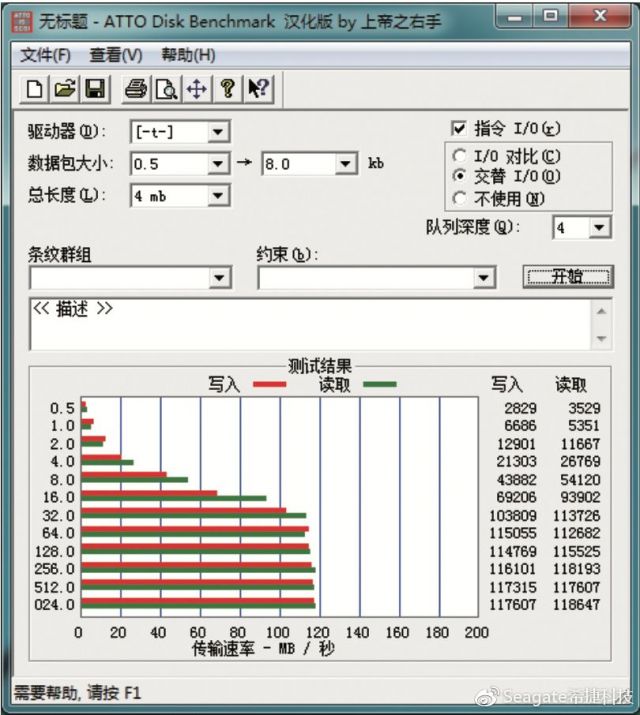This screenshot has width=640, height=715.
Task: Open About via the question mark icon
Action: click(x=227, y=89)
